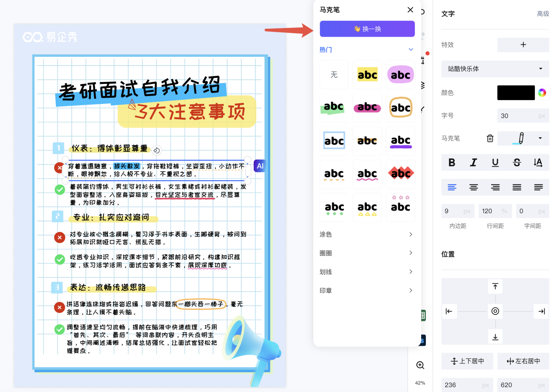Click the trash icon beside 马克笔

[490, 138]
